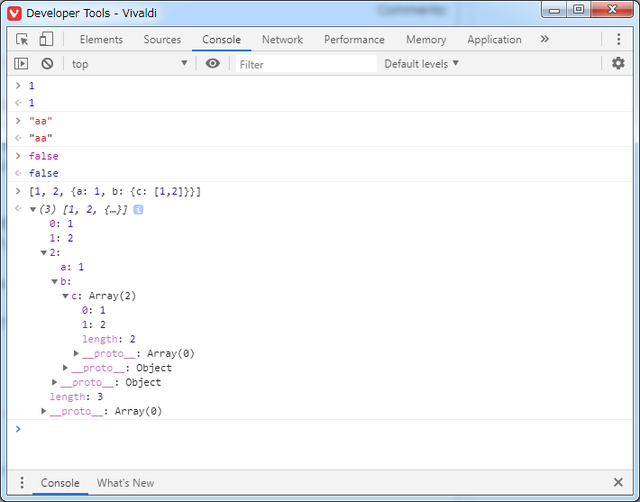
Task: Clear the console with the ban icon
Action: [x=47, y=64]
